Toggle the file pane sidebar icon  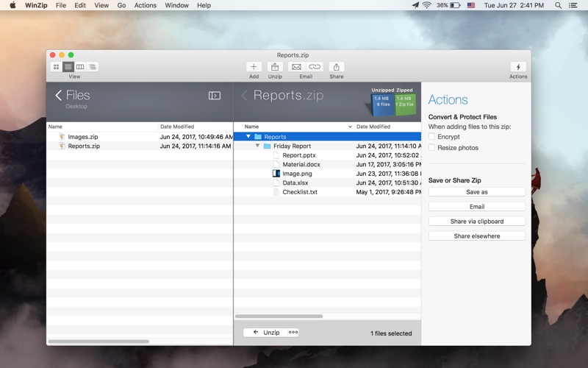point(215,96)
